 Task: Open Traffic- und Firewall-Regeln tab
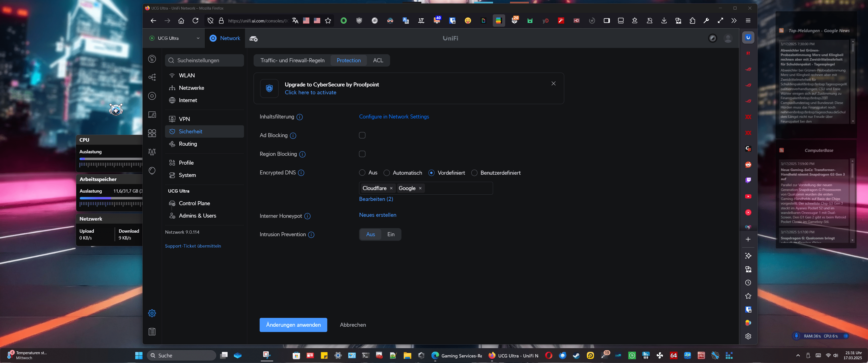[292, 60]
